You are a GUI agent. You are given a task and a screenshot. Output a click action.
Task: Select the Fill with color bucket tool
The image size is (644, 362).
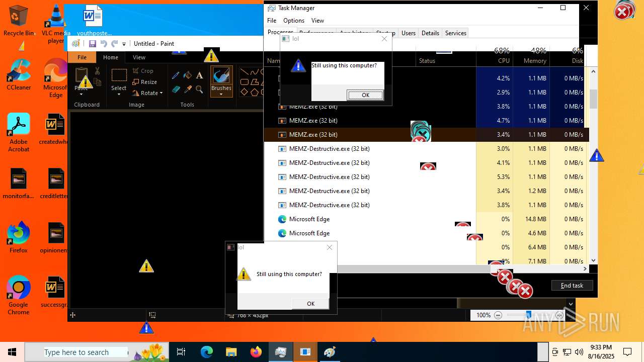pos(188,75)
